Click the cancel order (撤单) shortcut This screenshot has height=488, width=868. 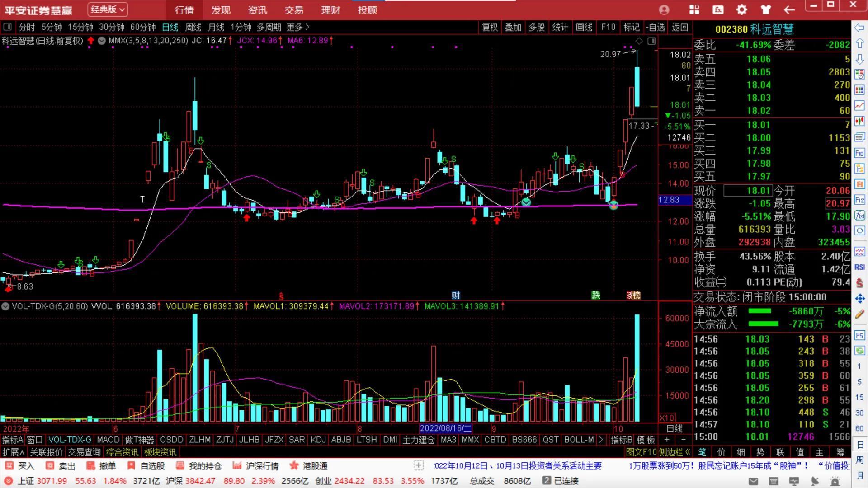(x=101, y=466)
